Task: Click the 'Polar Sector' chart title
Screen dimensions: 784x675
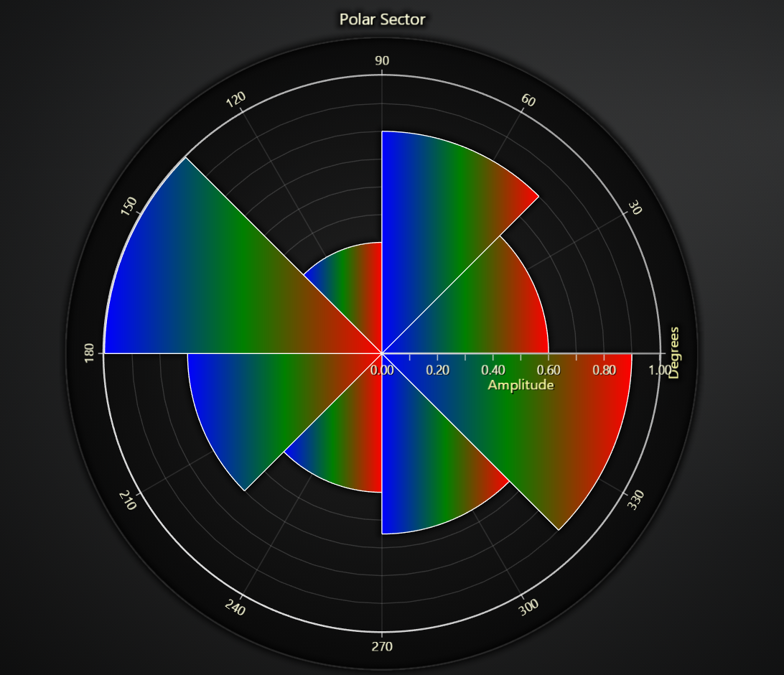Action: point(382,19)
